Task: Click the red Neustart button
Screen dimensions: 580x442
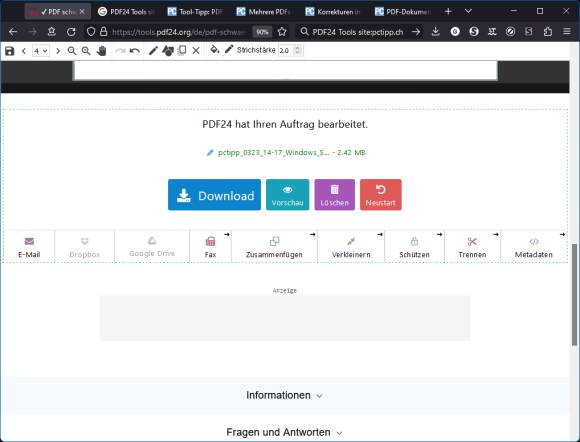Action: coord(381,195)
